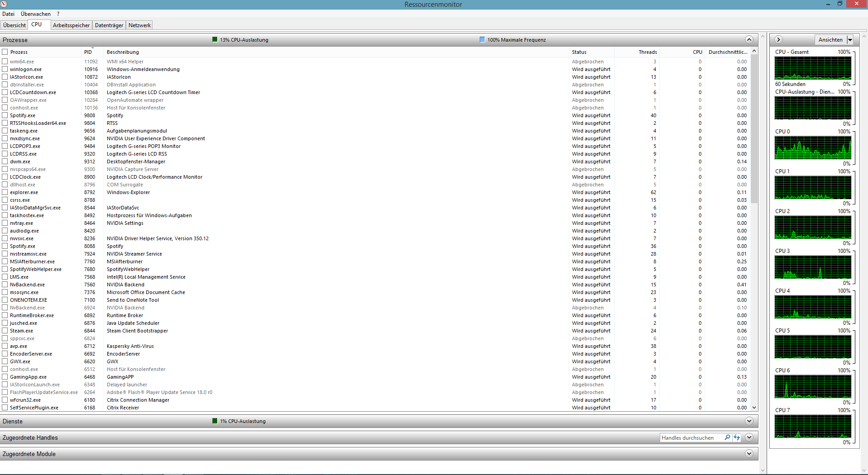Image resolution: width=868 pixels, height=475 pixels.
Task: Select the SpotifyWebHelper.exe row
Action: [x=376, y=269]
